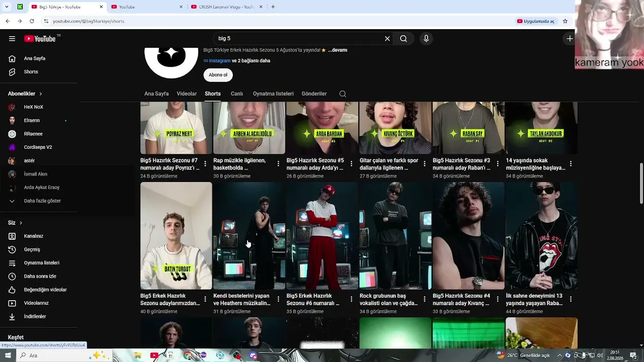Open İndirilenler in the sidebar
This screenshot has height=362, width=644.
click(x=35, y=317)
